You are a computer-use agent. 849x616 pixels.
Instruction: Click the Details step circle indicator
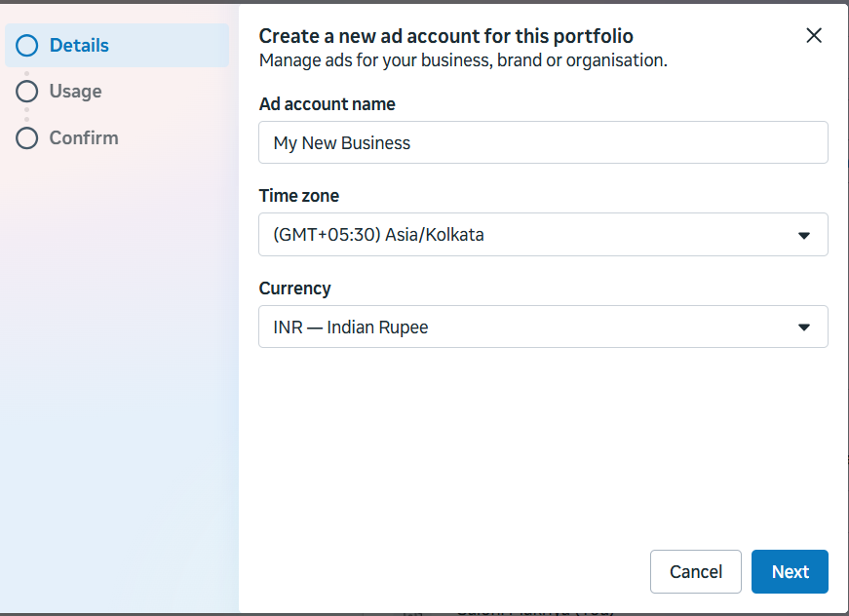tap(26, 45)
